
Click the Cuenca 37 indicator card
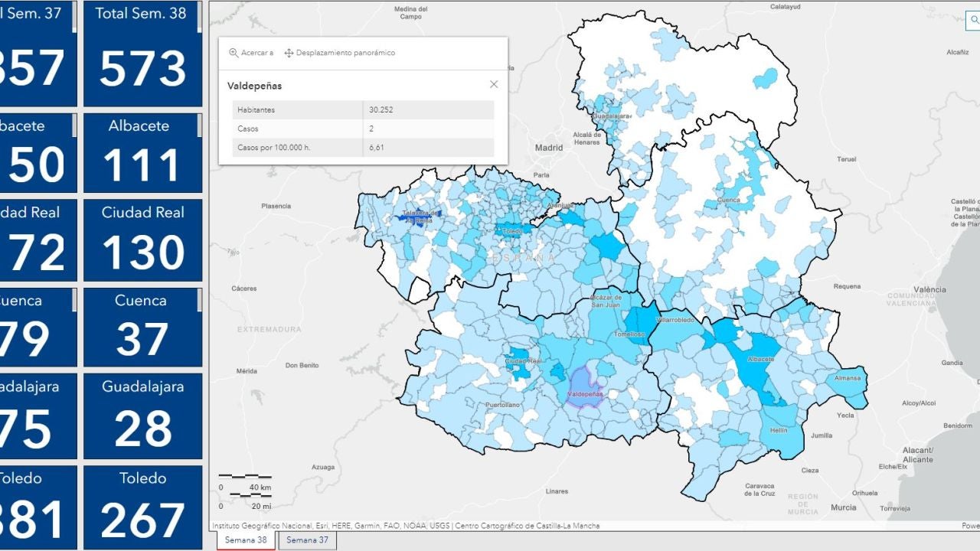[141, 327]
